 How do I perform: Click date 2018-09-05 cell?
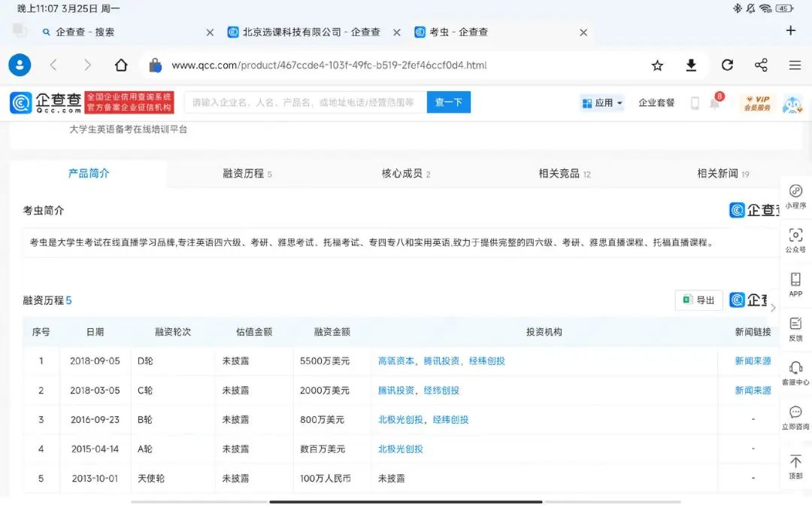(95, 360)
